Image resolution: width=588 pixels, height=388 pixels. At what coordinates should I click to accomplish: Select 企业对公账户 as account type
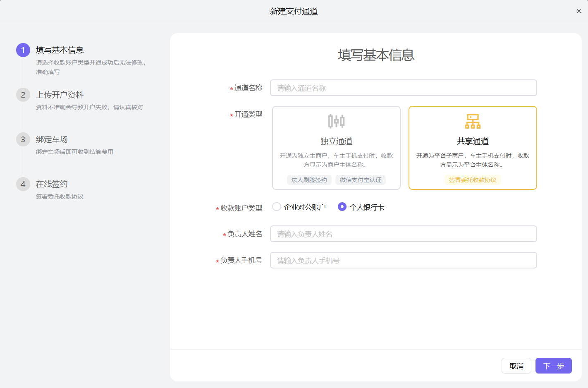(276, 206)
